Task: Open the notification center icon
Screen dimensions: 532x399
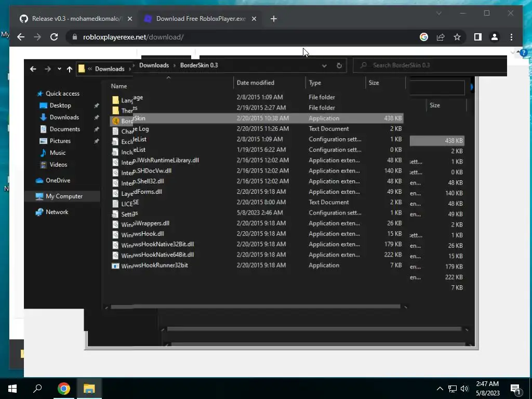Action: pos(515,389)
